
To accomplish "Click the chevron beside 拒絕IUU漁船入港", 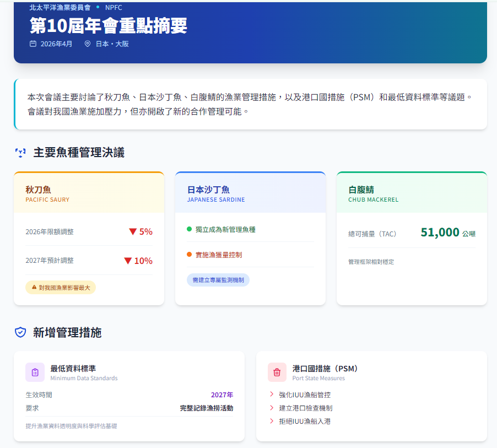I will 272,421.
